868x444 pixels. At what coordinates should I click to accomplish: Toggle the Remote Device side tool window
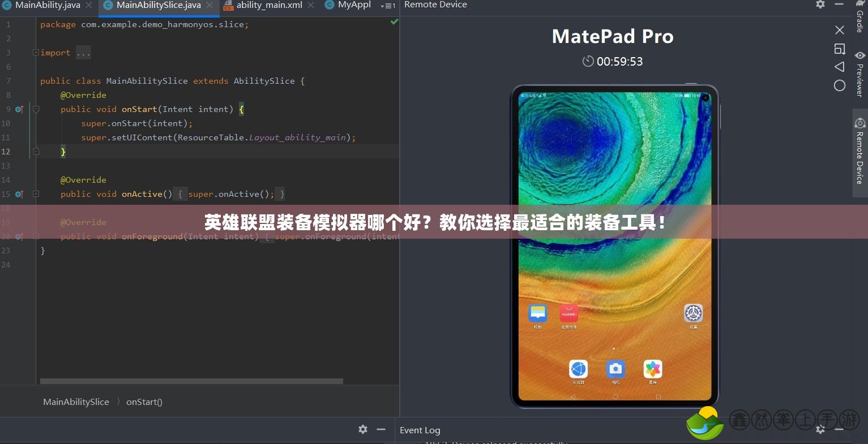[x=860, y=152]
